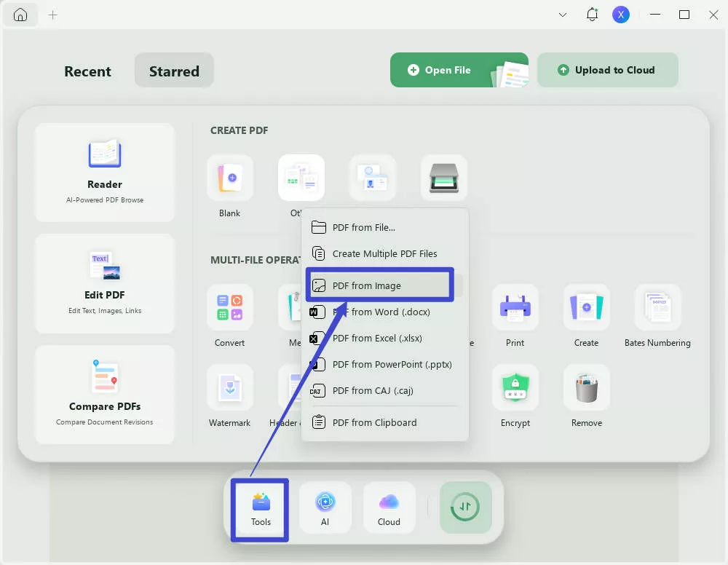728x565 pixels.
Task: Select the Convert tool icon
Action: (229, 307)
